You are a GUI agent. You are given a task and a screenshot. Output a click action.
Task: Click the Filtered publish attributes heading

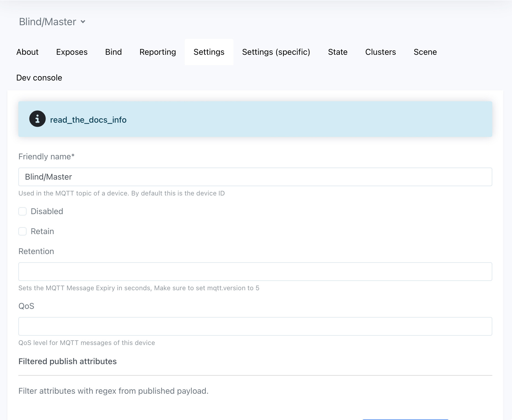pyautogui.click(x=68, y=361)
